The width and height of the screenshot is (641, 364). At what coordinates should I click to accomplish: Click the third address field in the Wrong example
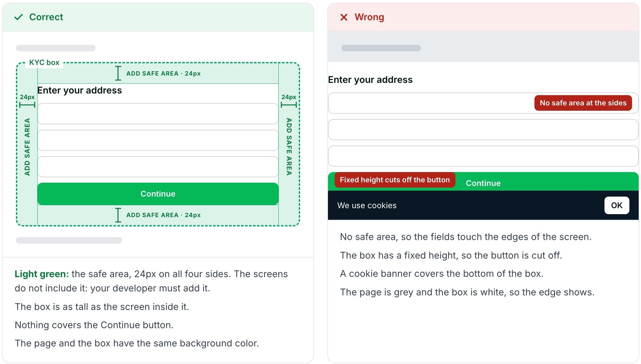(x=483, y=156)
